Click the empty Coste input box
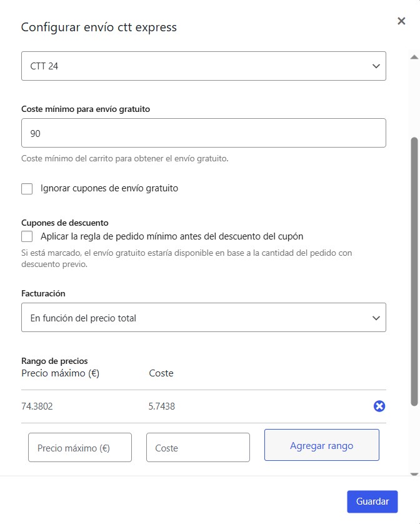 197,448
